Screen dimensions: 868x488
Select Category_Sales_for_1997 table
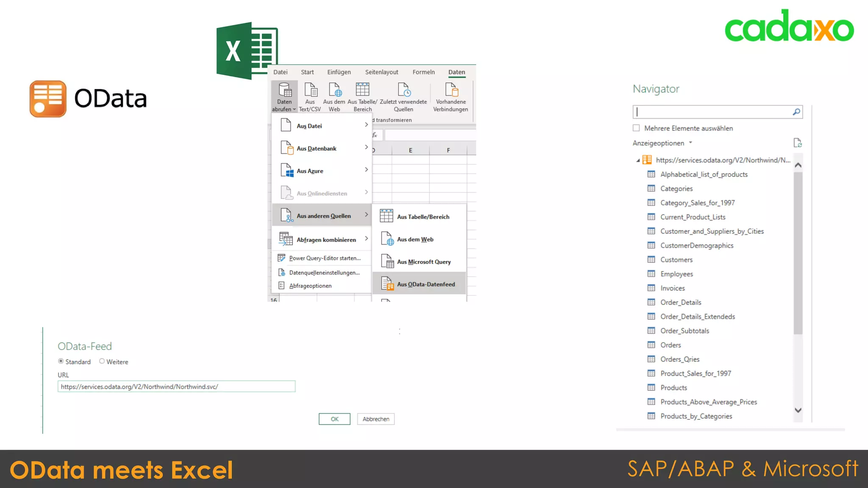697,203
